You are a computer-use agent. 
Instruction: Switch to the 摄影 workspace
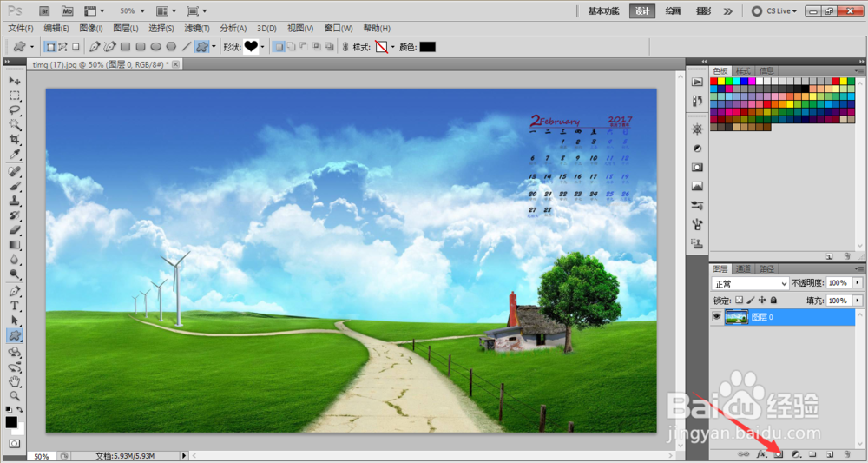pyautogui.click(x=703, y=11)
